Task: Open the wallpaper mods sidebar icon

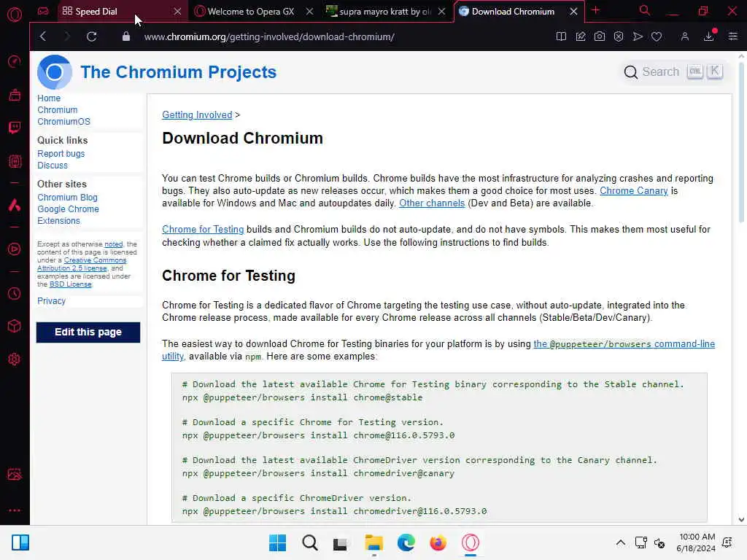Action: pyautogui.click(x=15, y=474)
